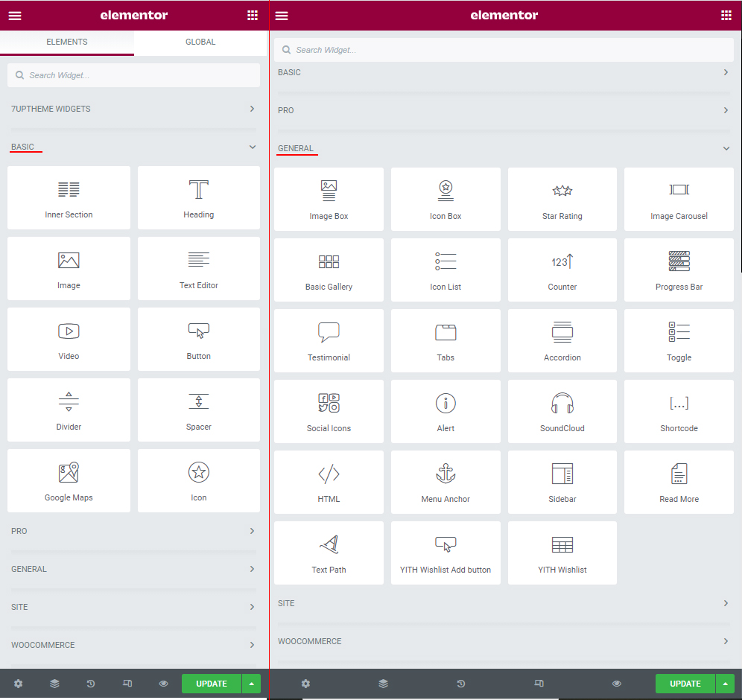The height and width of the screenshot is (700, 745).
Task: Select the Spacer widget
Action: (199, 410)
